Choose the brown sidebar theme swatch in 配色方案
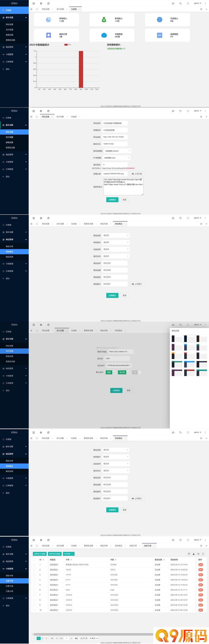Viewport: 209px width, 644px height. click(x=202, y=339)
